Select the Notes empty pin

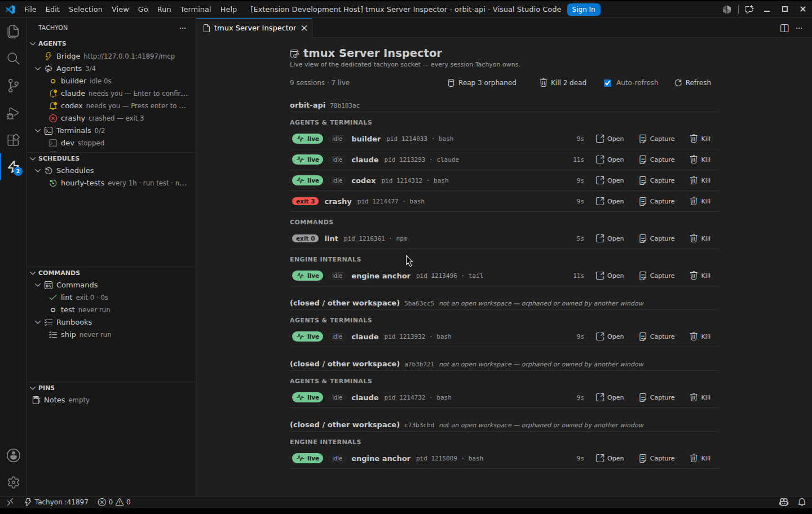[111, 400]
